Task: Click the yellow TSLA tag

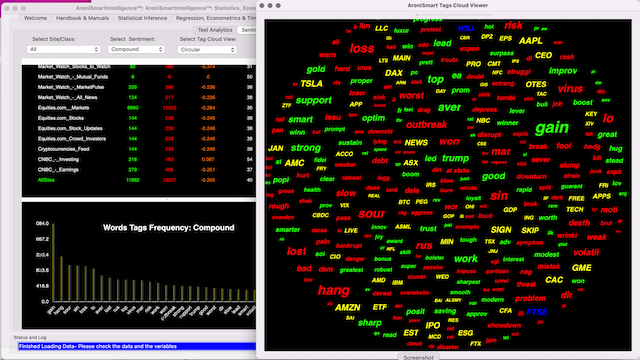Action: (311, 84)
